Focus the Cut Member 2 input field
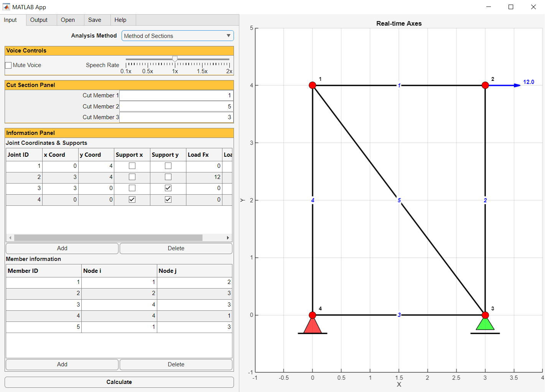The image size is (545, 392). click(176, 107)
